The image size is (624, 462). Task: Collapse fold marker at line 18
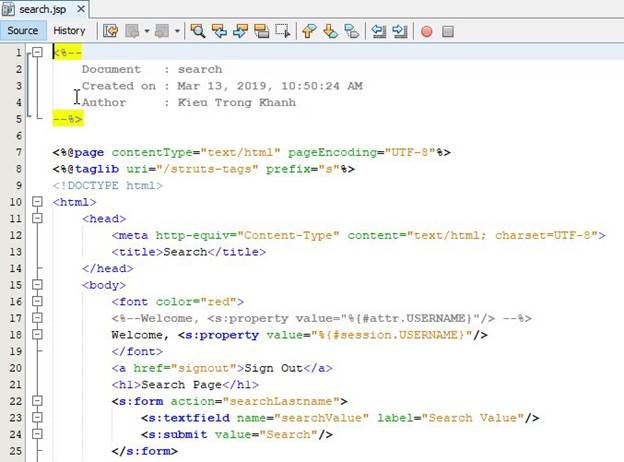[x=37, y=334]
